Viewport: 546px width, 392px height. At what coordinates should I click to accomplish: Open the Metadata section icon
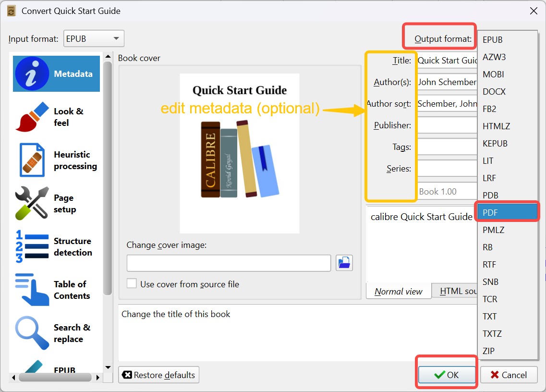[56, 73]
